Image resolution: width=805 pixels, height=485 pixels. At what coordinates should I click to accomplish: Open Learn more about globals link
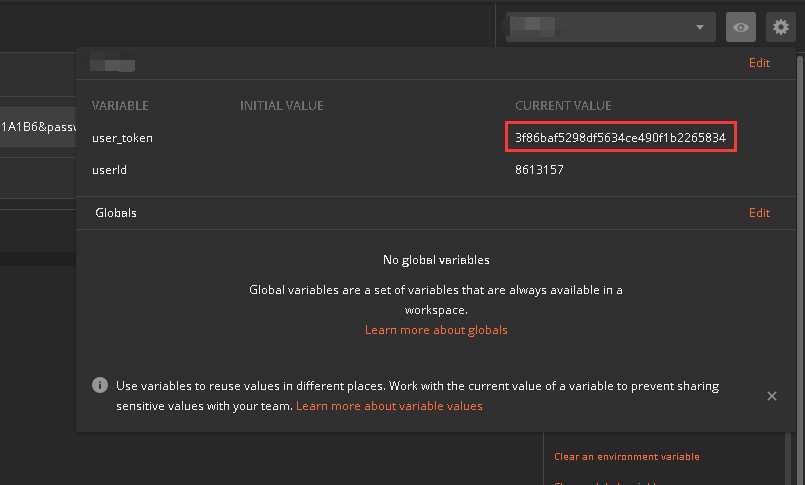[x=436, y=330]
